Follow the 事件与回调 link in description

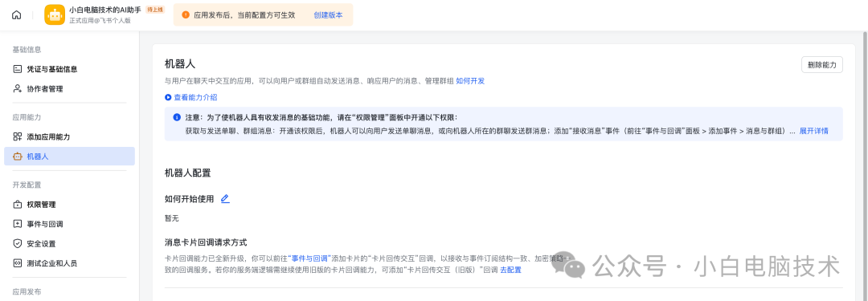click(x=310, y=258)
